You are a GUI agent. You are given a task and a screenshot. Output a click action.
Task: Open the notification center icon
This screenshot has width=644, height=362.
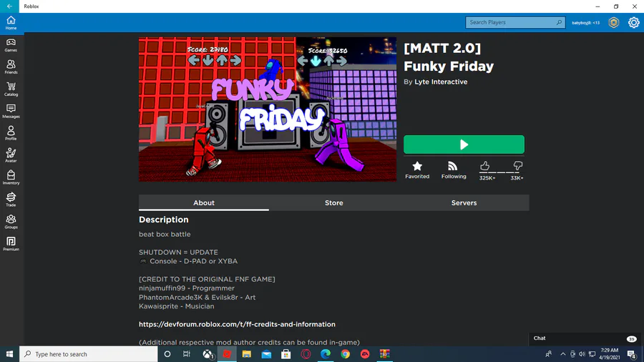632,354
